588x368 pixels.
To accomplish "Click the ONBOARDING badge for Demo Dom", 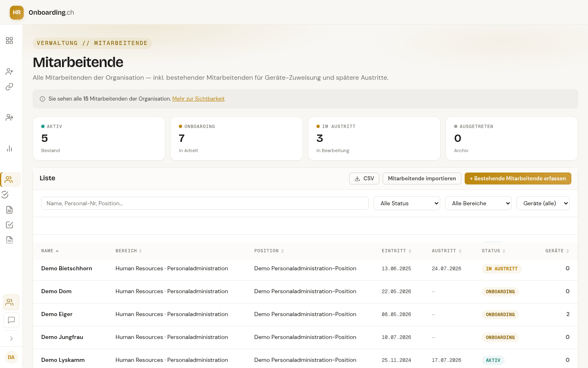I will pyautogui.click(x=500, y=292).
